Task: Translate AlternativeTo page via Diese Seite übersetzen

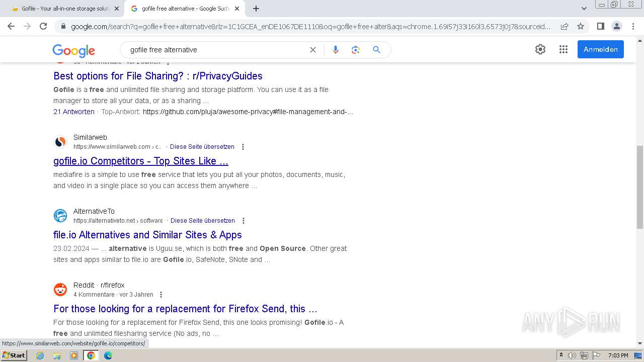Action: tap(203, 221)
